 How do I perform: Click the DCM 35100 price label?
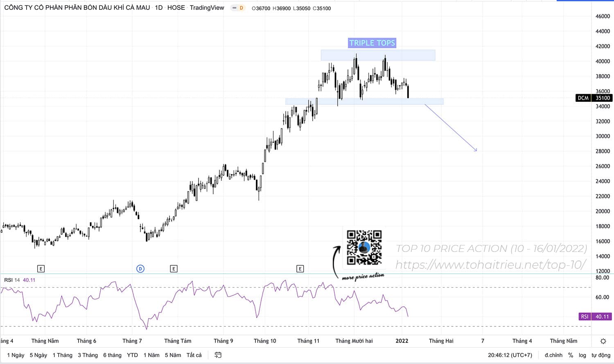tap(594, 98)
